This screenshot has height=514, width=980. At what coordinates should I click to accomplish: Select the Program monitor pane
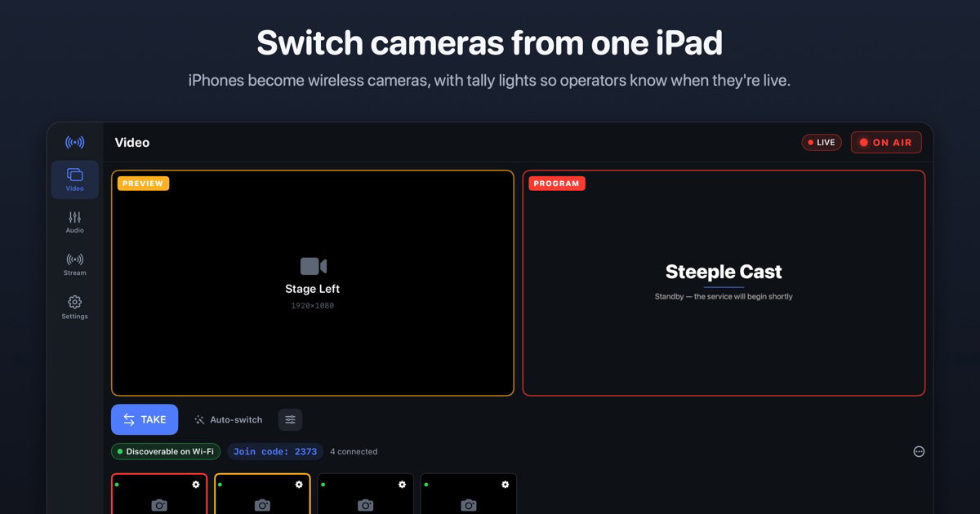click(724, 283)
